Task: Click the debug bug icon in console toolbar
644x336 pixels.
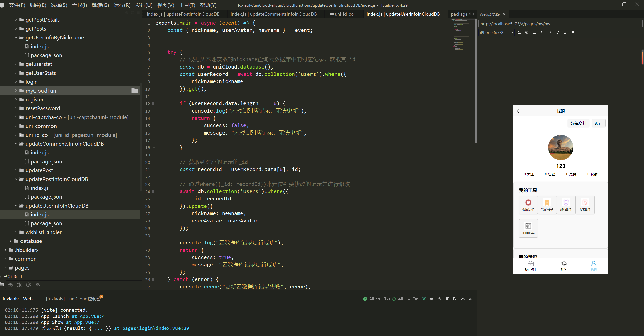Action: coord(431,299)
